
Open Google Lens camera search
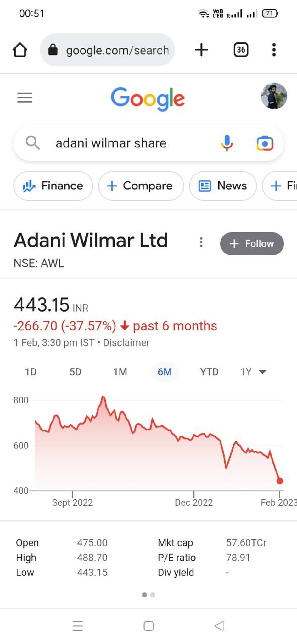click(x=265, y=143)
